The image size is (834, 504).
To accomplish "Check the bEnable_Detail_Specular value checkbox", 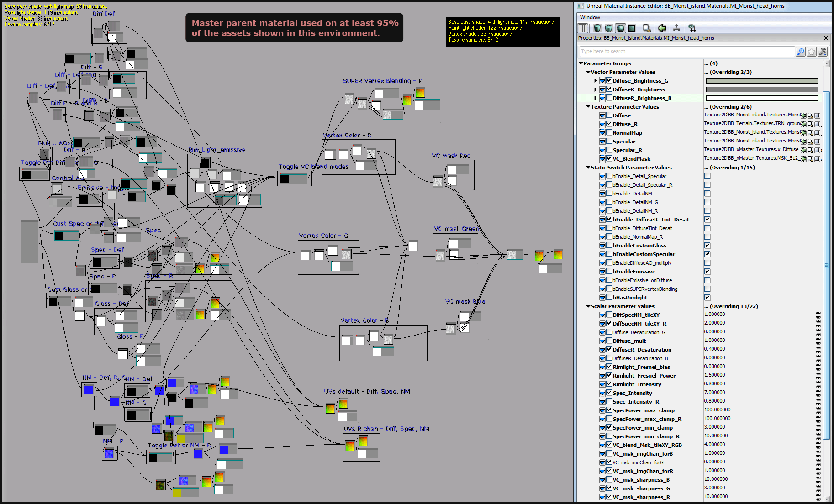I will coord(707,176).
